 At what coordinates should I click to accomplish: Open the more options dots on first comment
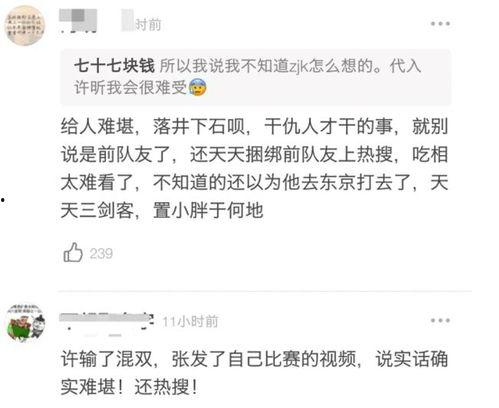click(x=440, y=24)
